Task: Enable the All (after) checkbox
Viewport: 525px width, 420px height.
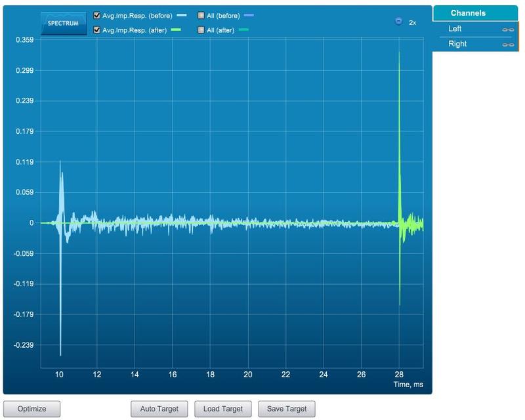Action: pyautogui.click(x=201, y=30)
